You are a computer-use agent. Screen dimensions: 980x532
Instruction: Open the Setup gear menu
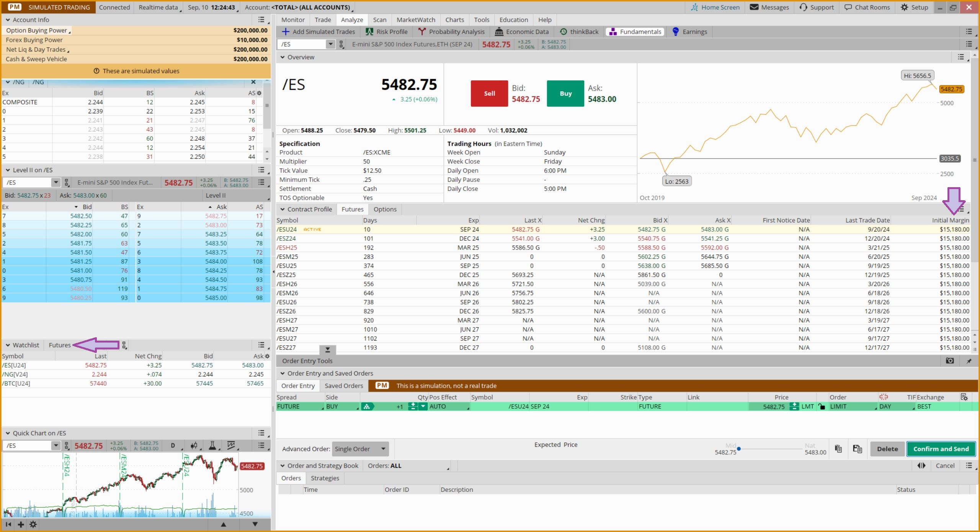tap(914, 7)
